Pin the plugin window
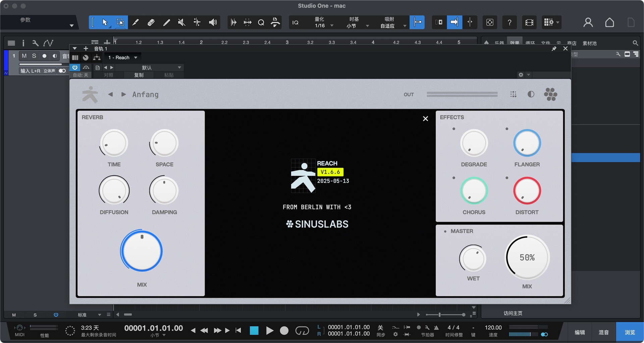Screen dimensions: 644x343 (554, 49)
